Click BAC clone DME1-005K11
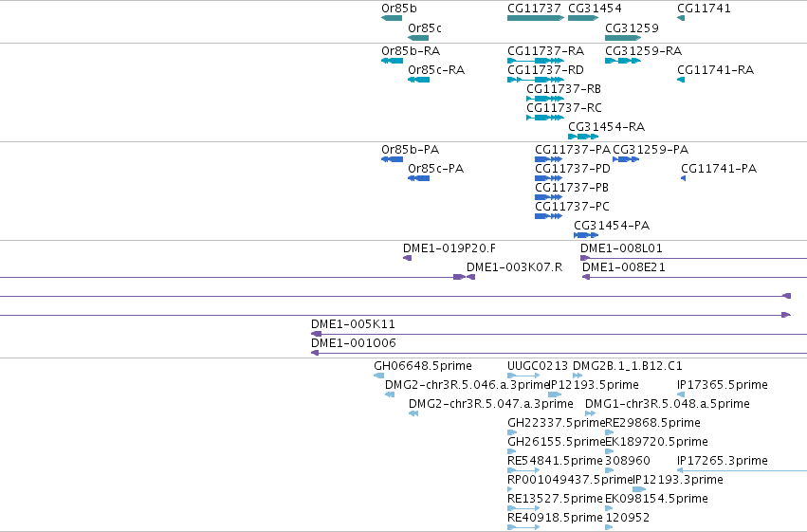Screen dimensions: 807x532 click(353, 324)
